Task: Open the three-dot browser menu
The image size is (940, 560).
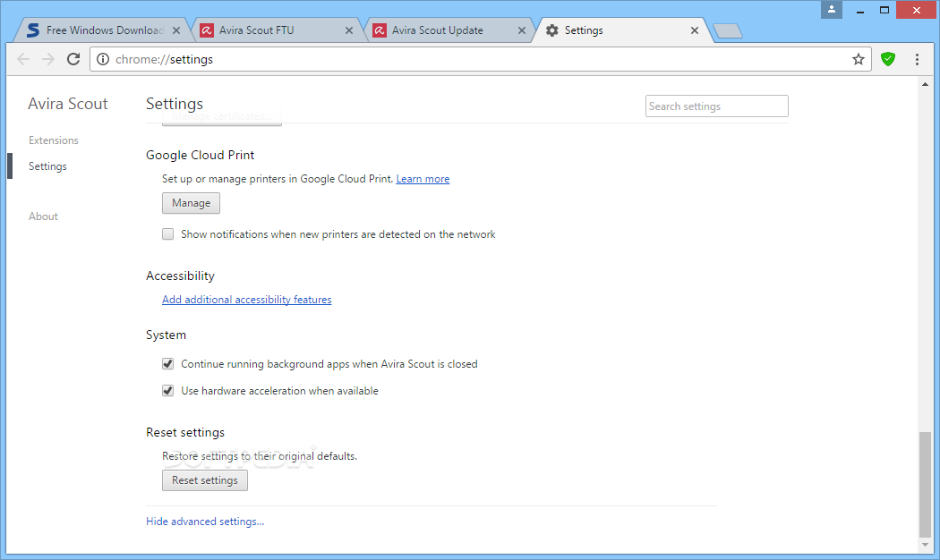Action: 917,59
